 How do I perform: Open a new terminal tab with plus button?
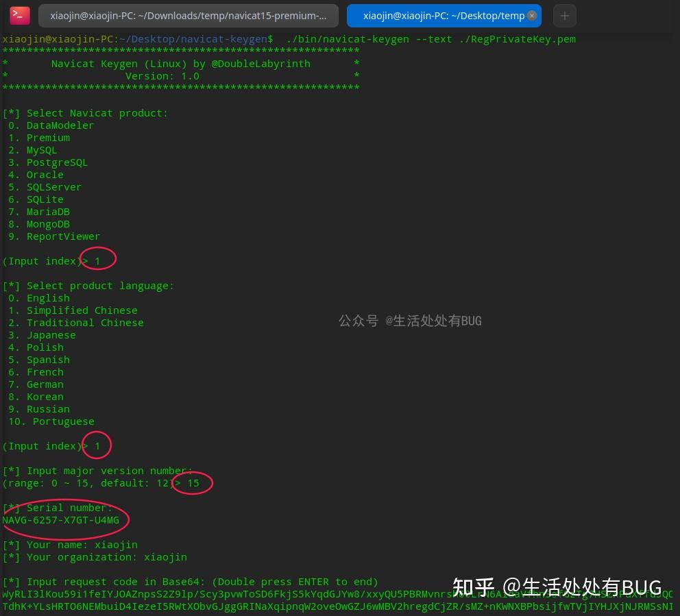[x=563, y=15]
